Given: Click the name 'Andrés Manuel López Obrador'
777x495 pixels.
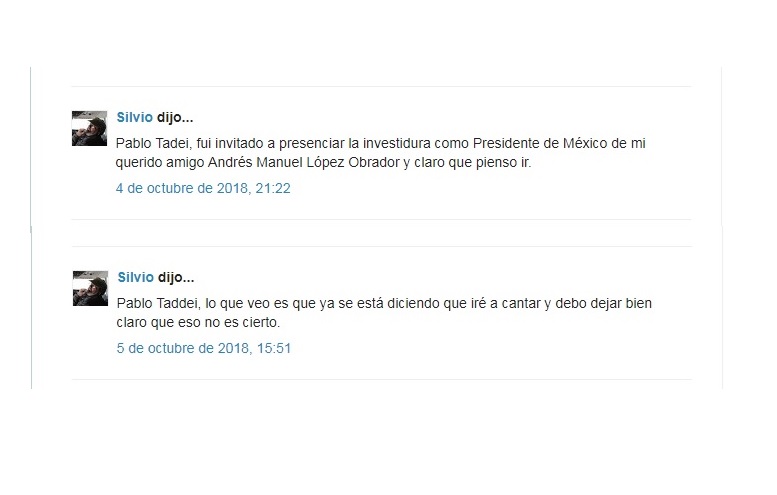Looking at the screenshot, I should [x=303, y=163].
